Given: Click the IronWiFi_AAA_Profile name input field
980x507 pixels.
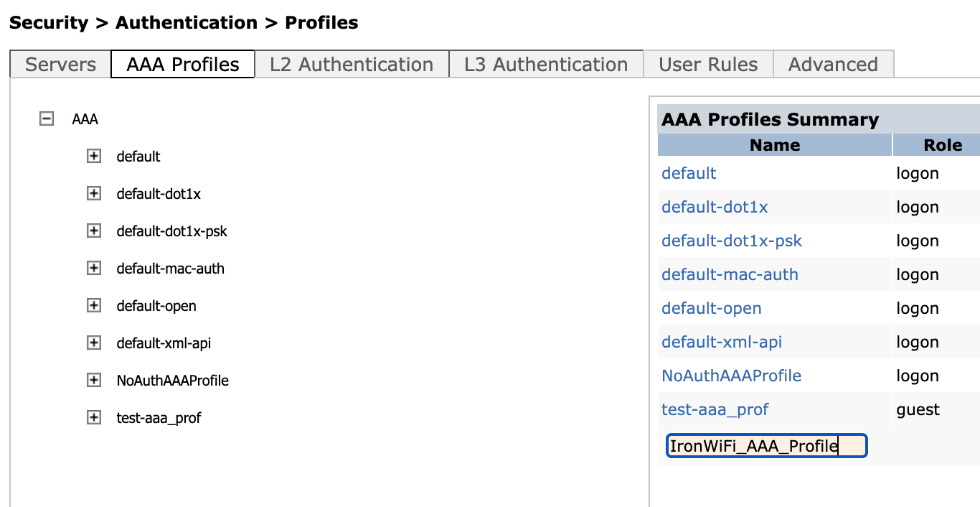Looking at the screenshot, I should (x=766, y=446).
